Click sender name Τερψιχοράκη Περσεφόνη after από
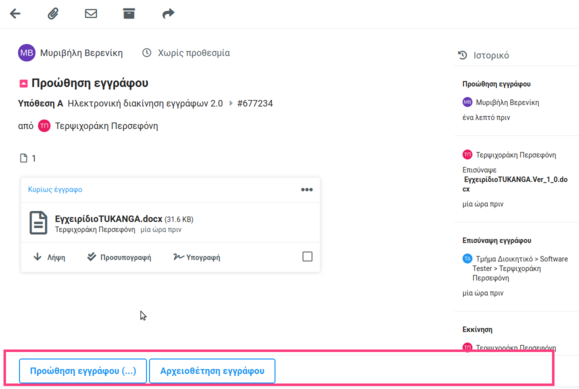 (x=107, y=126)
